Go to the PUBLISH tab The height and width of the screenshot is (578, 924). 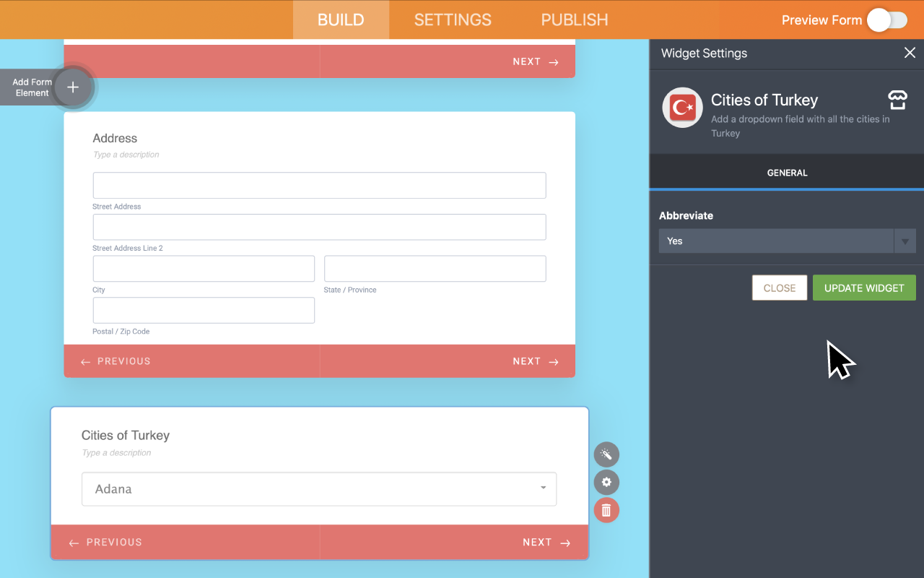click(575, 20)
